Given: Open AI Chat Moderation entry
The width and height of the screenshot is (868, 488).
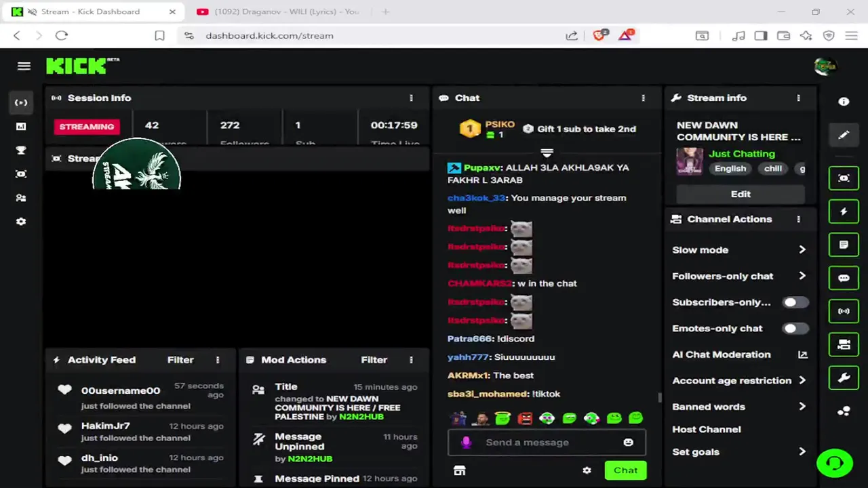Looking at the screenshot, I should (x=721, y=354).
